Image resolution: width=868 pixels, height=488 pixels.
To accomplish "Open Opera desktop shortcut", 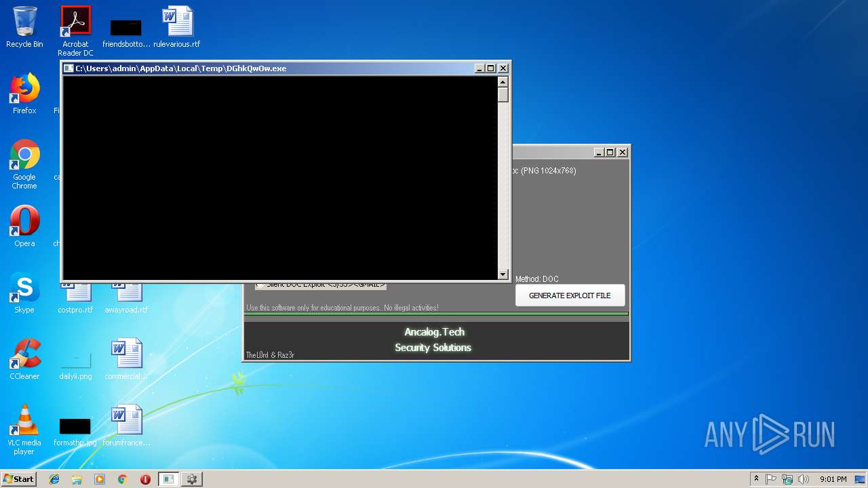I will coord(24,226).
